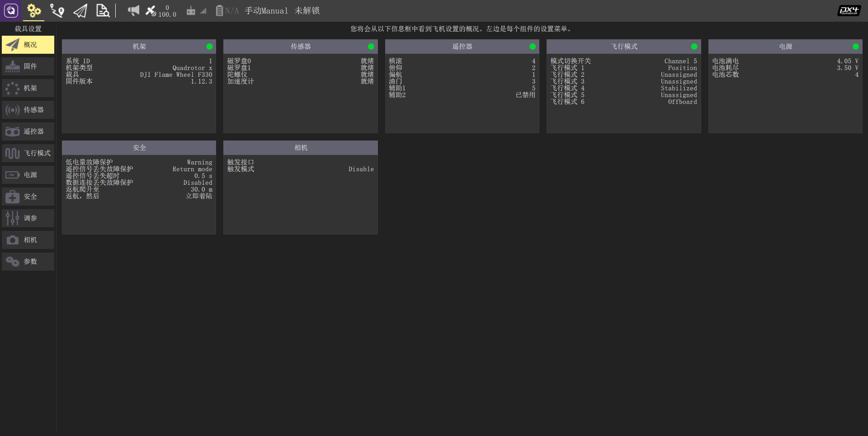The height and width of the screenshot is (436, 868).
Task: Click the PX4 autopilot logo
Action: pos(849,10)
